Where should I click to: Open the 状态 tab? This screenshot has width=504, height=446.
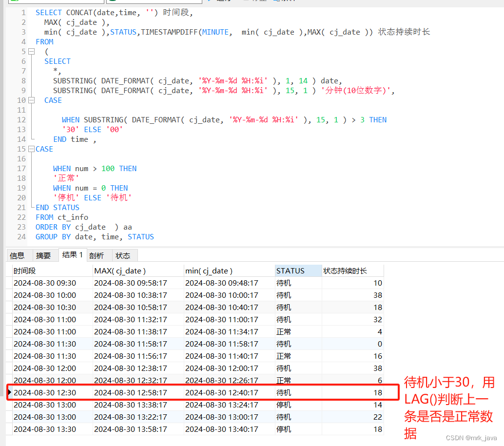(123, 255)
